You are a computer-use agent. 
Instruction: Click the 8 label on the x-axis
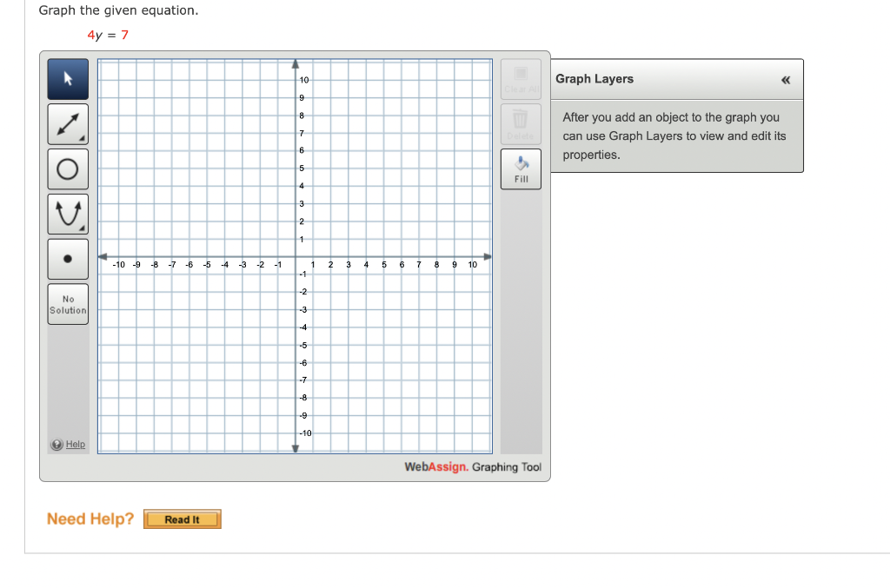[436, 265]
